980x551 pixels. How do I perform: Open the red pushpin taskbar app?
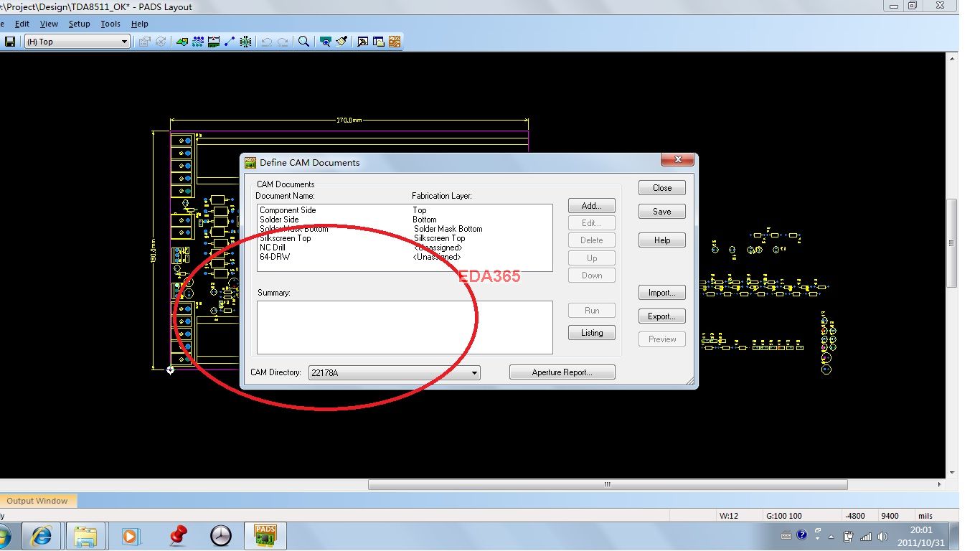(177, 536)
